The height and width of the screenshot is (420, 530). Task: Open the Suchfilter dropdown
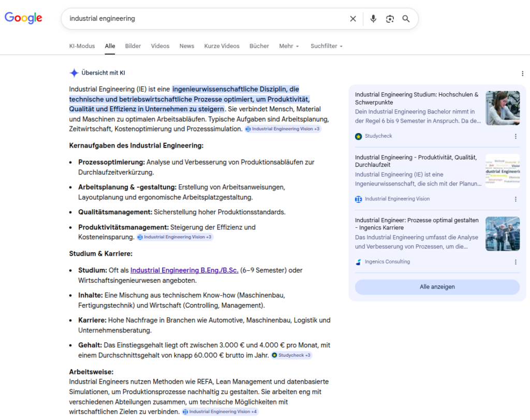326,46
